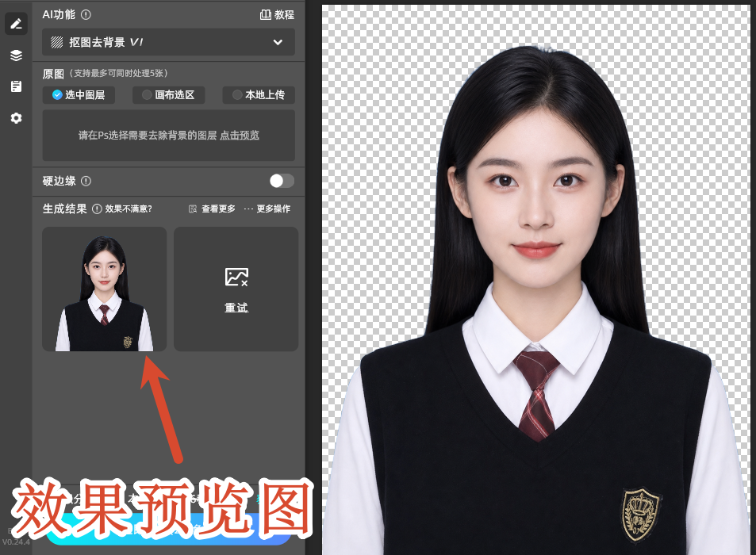
Task: Select the 画布选区 radio option
Action: coord(169,95)
